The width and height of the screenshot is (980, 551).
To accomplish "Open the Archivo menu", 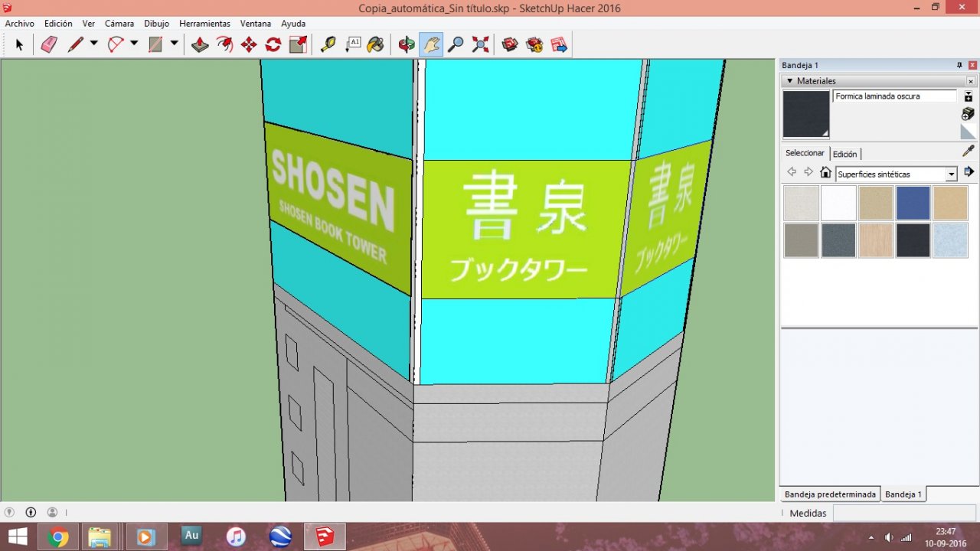I will [x=20, y=24].
